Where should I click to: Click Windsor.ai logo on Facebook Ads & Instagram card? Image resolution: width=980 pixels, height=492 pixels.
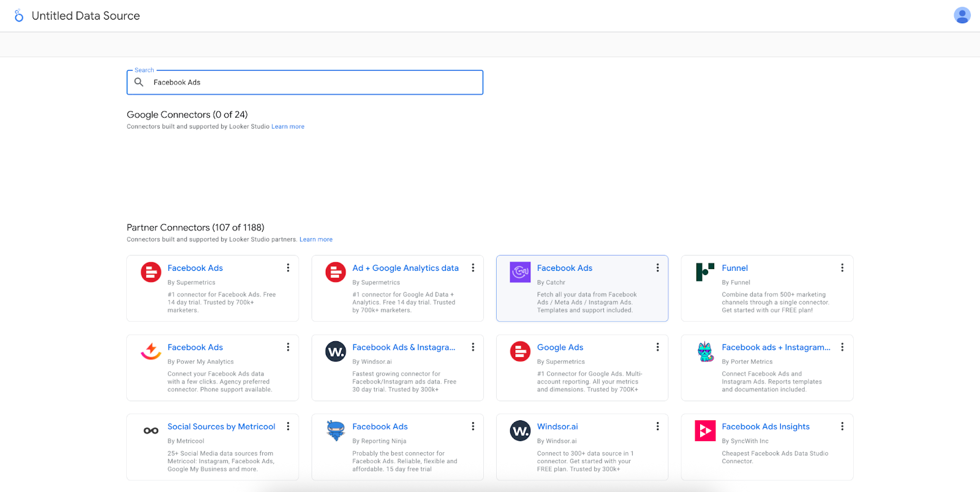(336, 351)
